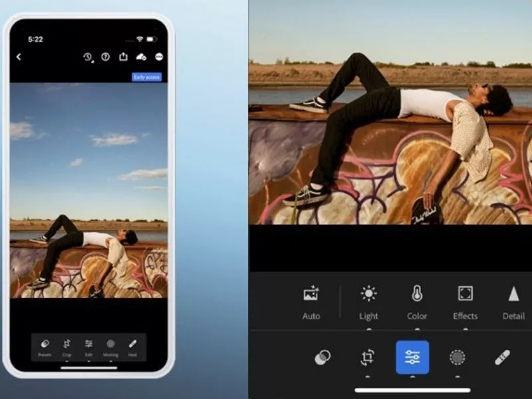Apply Auto adjustments in enlarged panel
Viewport: 532px width, 399px height.
(x=311, y=303)
